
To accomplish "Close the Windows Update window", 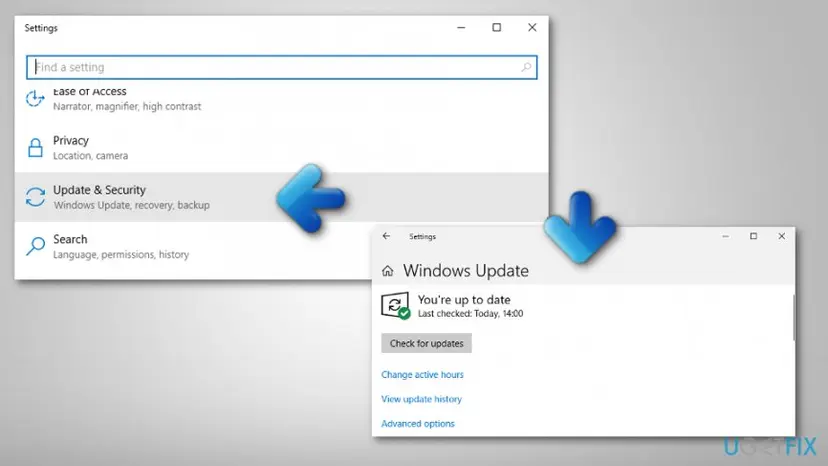I will (782, 236).
